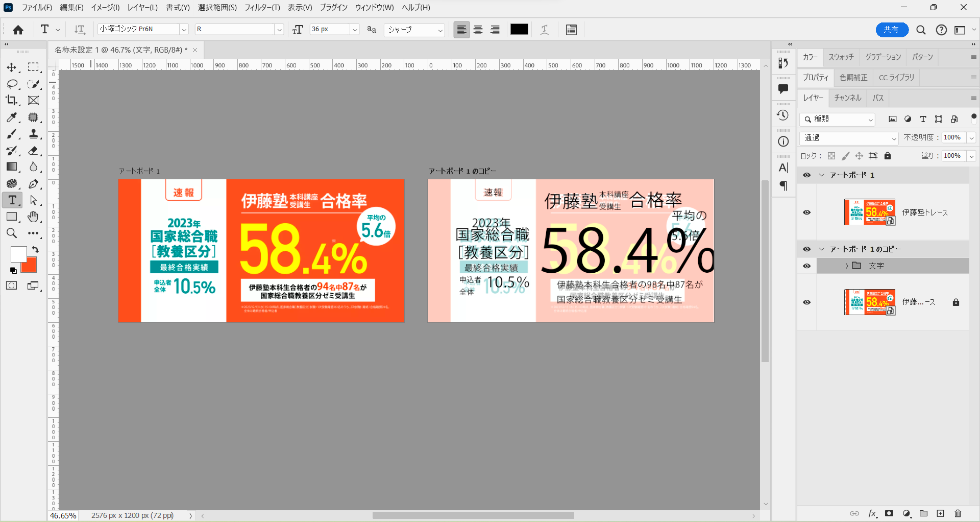Left align text
The image size is (980, 522).
point(461,30)
